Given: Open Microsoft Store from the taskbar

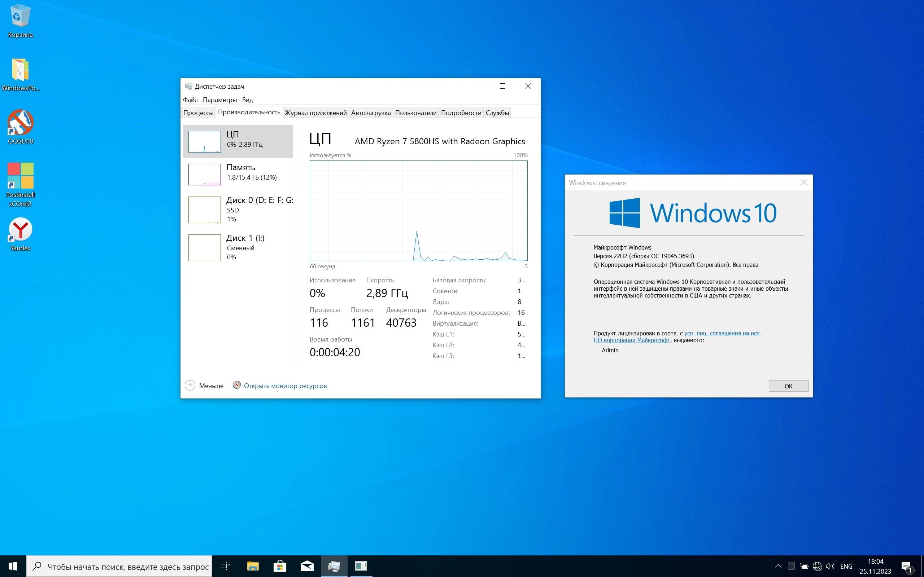Looking at the screenshot, I should coord(280,566).
